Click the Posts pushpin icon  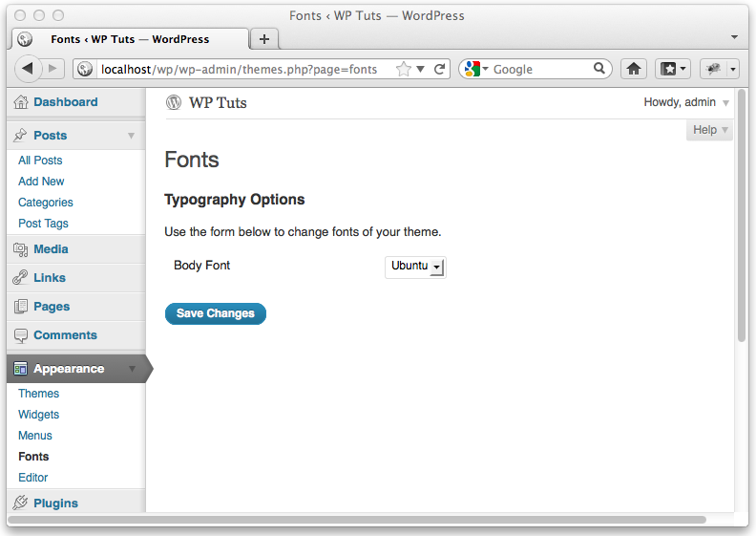click(x=20, y=135)
